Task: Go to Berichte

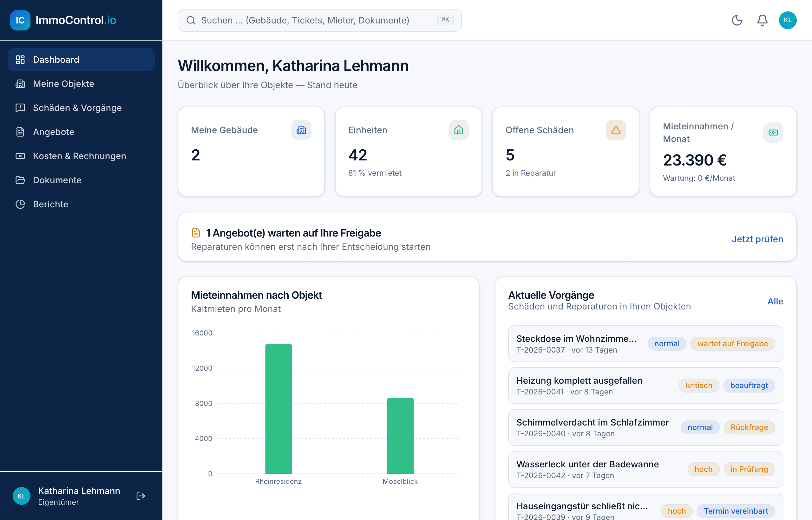Action: click(x=81, y=204)
